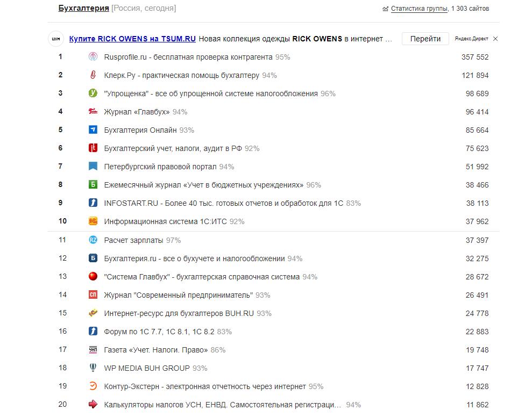
Task: Click the Rusprofile.ru site favicon
Action: point(93,56)
